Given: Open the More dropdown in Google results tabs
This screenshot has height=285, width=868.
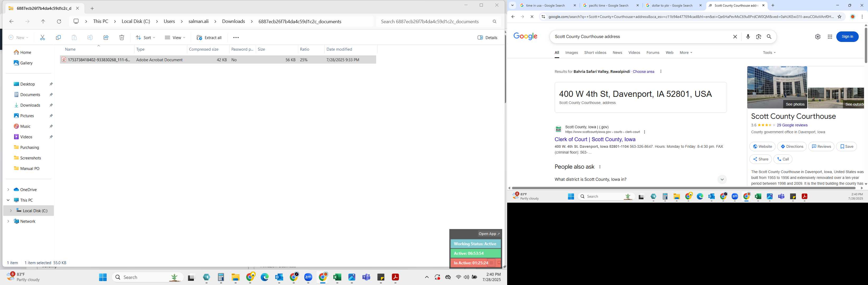Looking at the screenshot, I should pyautogui.click(x=686, y=53).
